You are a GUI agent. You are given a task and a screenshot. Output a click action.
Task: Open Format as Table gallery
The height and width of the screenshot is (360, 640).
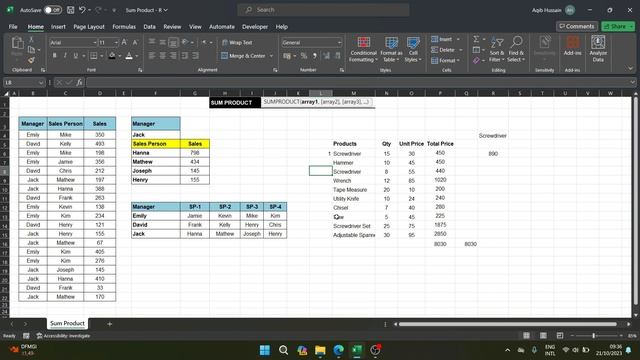(x=391, y=49)
